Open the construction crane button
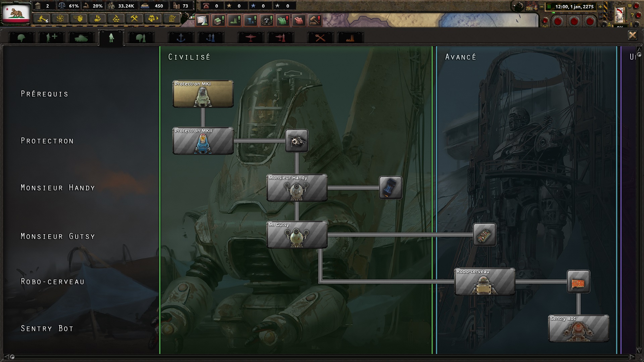 click(x=116, y=19)
